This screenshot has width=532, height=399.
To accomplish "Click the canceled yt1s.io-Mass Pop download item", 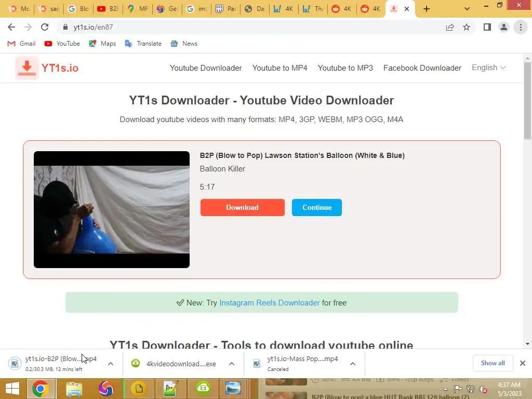I will [297, 363].
